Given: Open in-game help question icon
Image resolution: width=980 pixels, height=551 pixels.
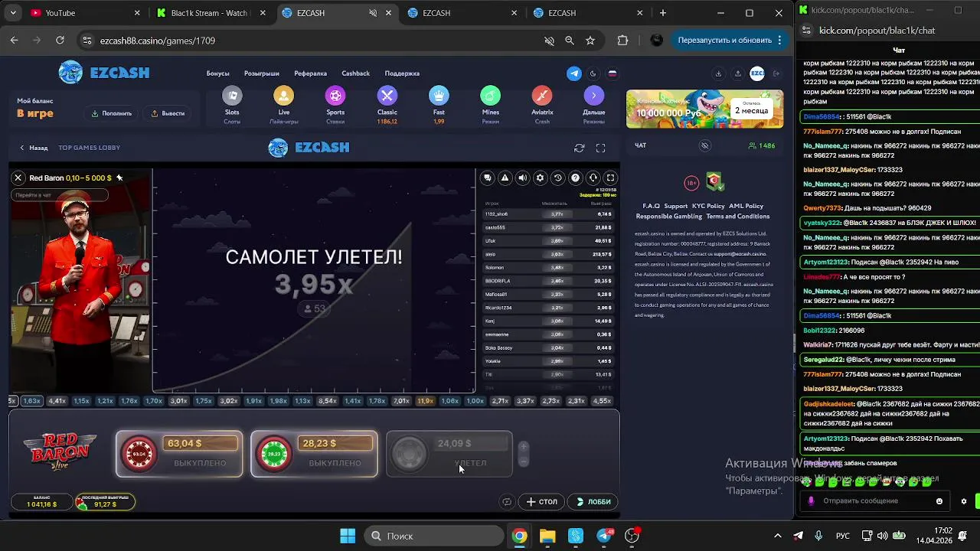Looking at the screenshot, I should (x=575, y=178).
